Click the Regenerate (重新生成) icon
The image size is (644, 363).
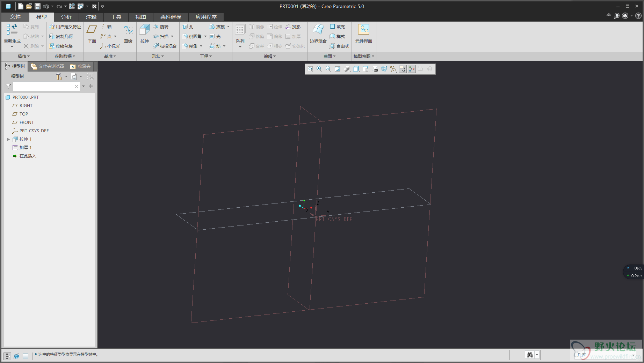coord(12,30)
